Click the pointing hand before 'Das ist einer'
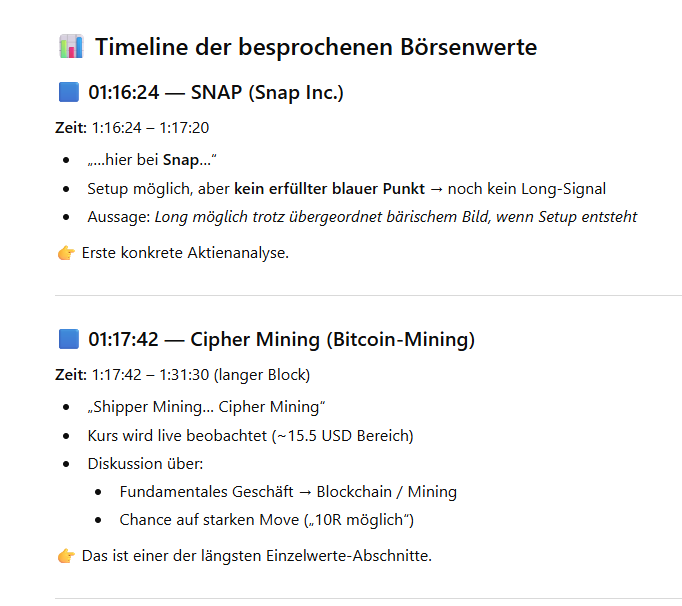 point(66,555)
